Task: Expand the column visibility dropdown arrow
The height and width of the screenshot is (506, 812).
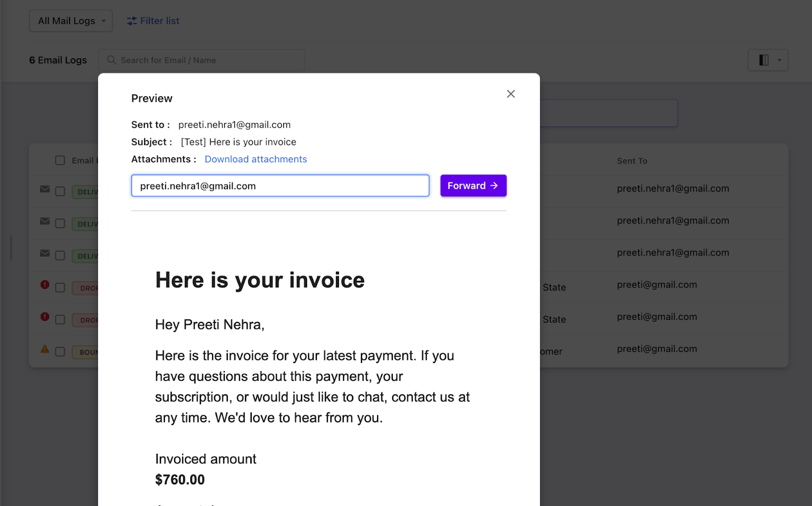Action: pos(780,60)
